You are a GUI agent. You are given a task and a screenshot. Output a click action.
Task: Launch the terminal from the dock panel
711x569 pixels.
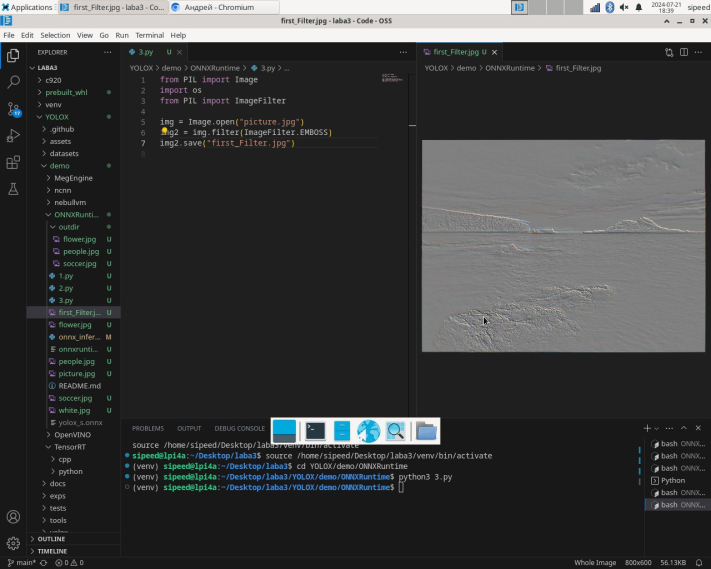[x=315, y=431]
